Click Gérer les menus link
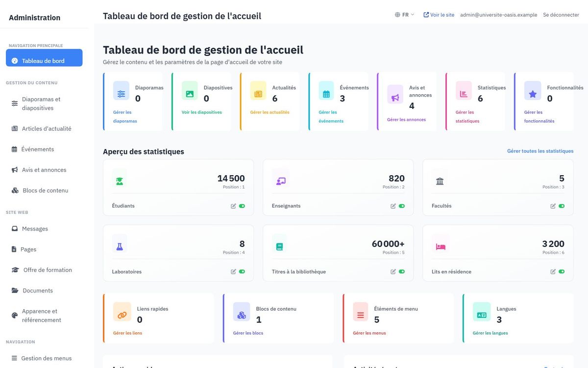Image resolution: width=588 pixels, height=368 pixels. coord(369,333)
